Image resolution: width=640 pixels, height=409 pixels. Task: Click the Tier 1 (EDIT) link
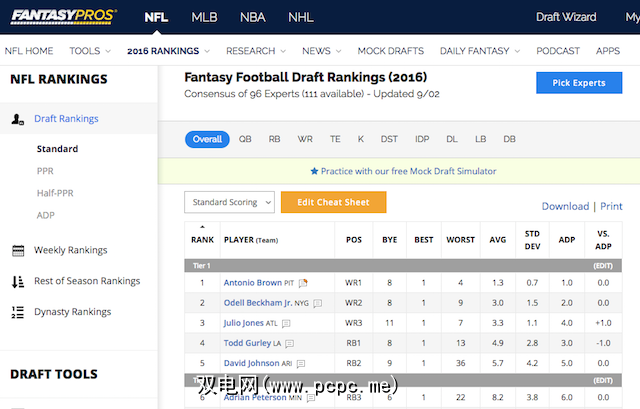coord(603,266)
